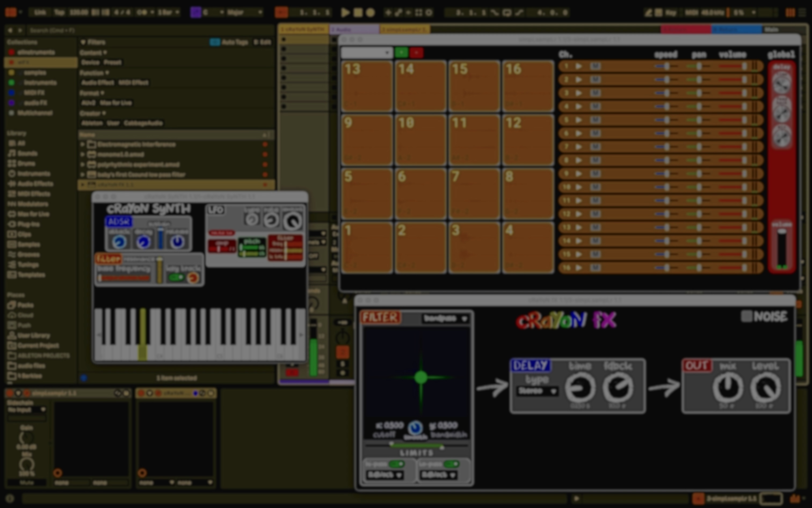Image resolution: width=812 pixels, height=508 pixels.
Task: Click the Edit filters button
Action: (x=262, y=42)
